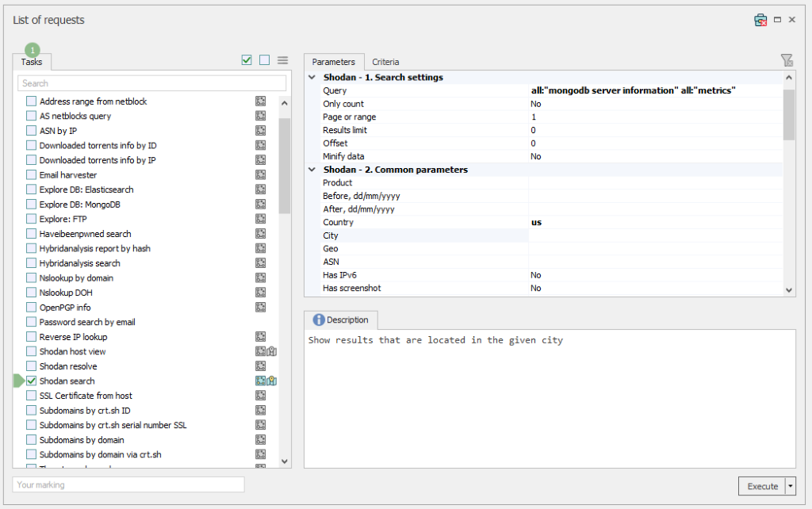The width and height of the screenshot is (812, 509).
Task: Click the Execute button
Action: (762, 486)
